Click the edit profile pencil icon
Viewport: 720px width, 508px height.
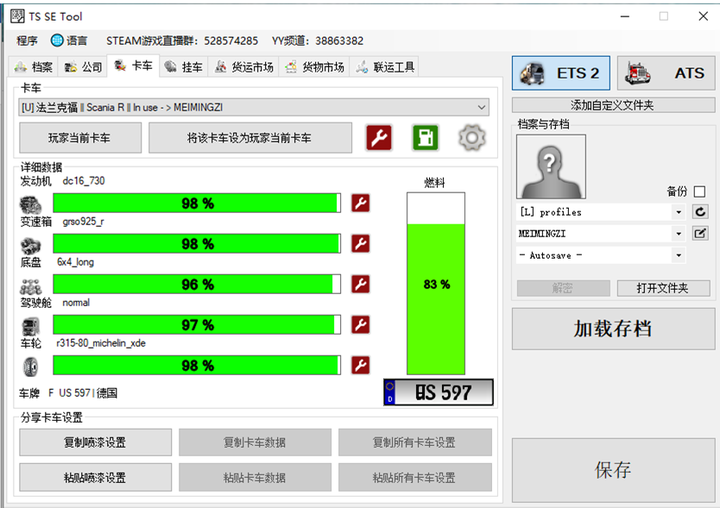click(700, 233)
